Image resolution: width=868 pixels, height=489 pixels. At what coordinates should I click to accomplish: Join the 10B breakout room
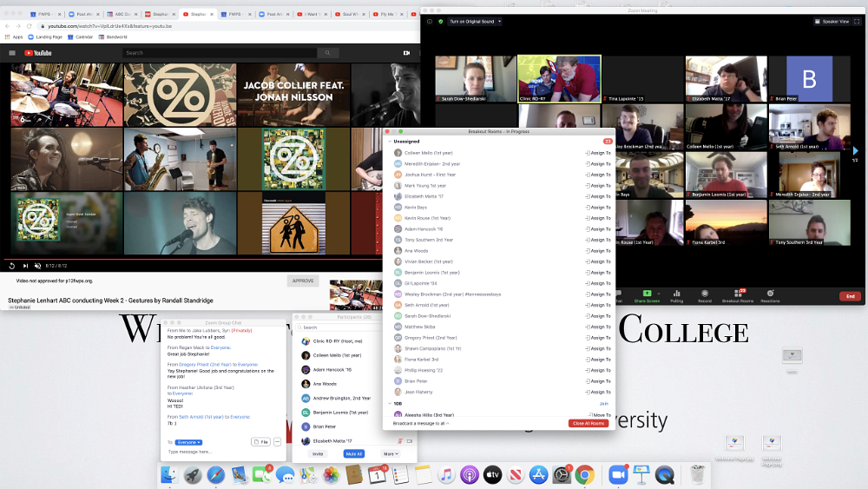tap(604, 404)
